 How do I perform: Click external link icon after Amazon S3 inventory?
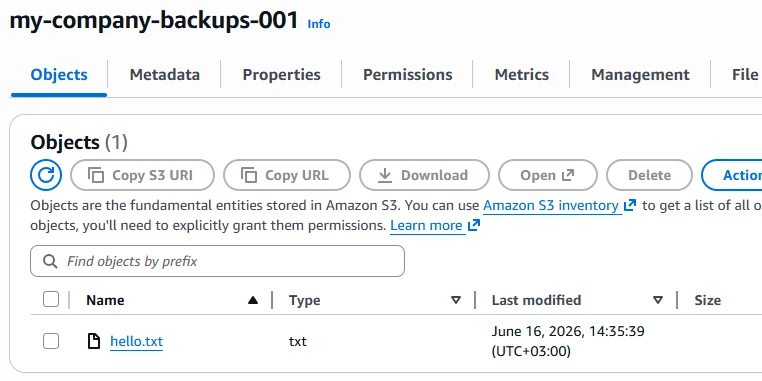point(630,206)
